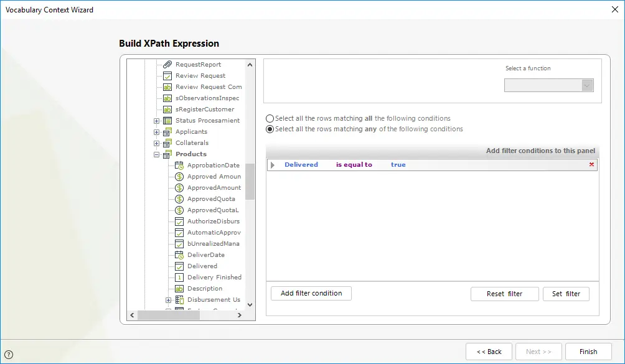The width and height of the screenshot is (625, 364).
Task: Click the collection icon beside Products
Action: [167, 154]
